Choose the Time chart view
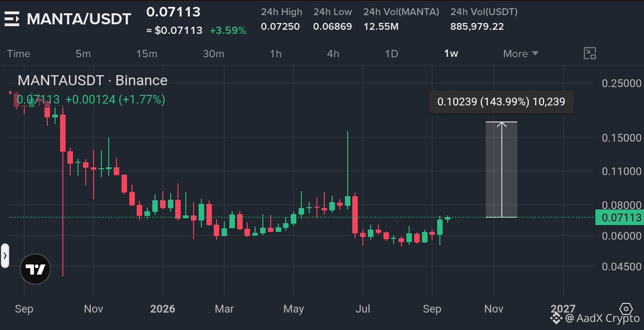Screen dimensions: 644x330 (x=18, y=54)
